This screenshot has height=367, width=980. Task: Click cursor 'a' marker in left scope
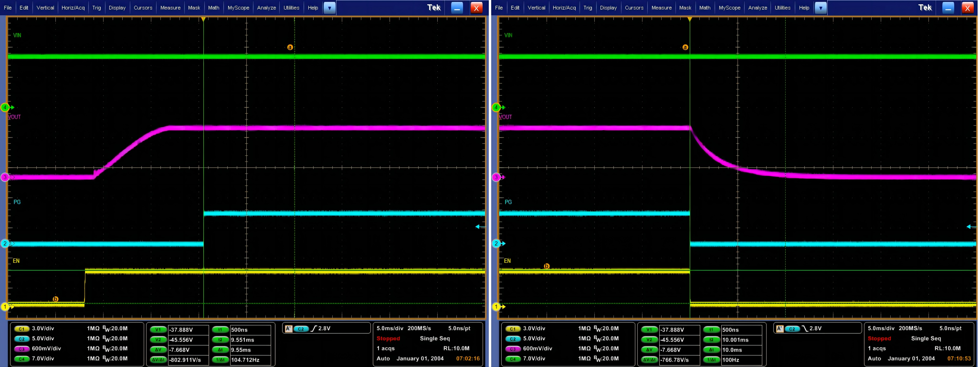290,47
